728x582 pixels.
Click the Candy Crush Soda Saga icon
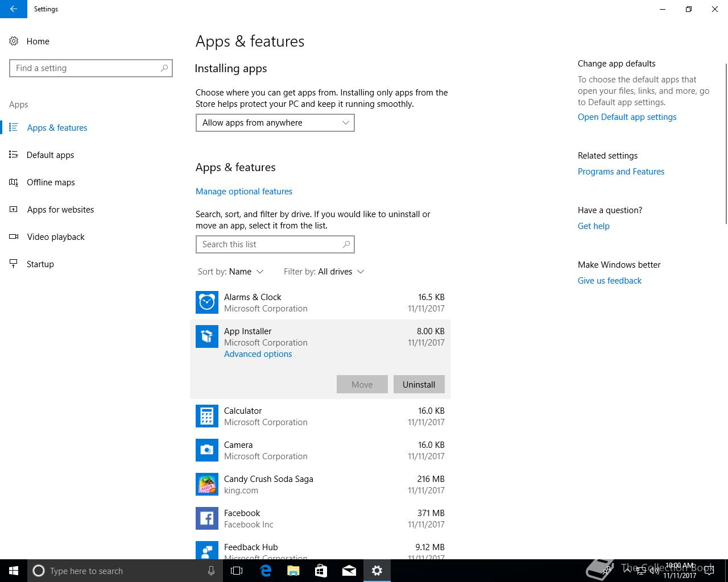click(x=207, y=484)
